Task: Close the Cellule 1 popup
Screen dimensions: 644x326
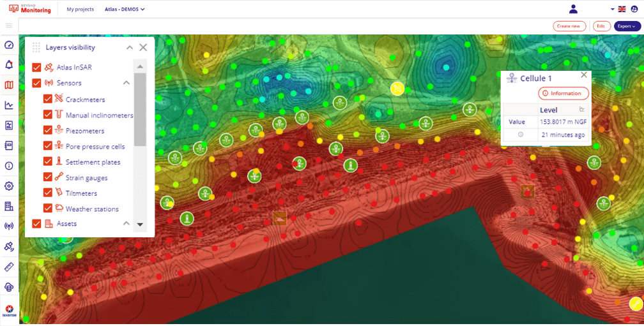Action: point(584,75)
